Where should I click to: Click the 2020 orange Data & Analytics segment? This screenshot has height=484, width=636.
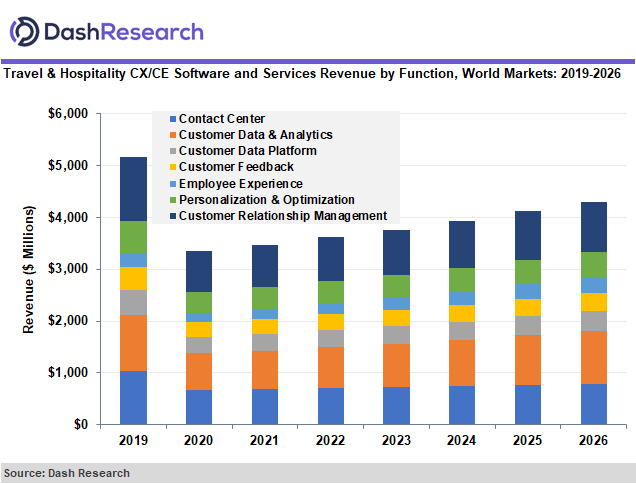point(199,372)
